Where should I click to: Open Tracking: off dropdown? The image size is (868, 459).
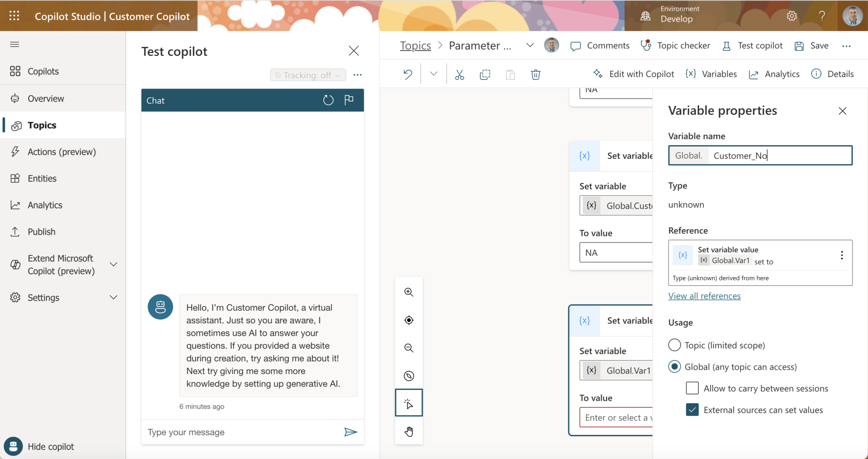(x=308, y=75)
